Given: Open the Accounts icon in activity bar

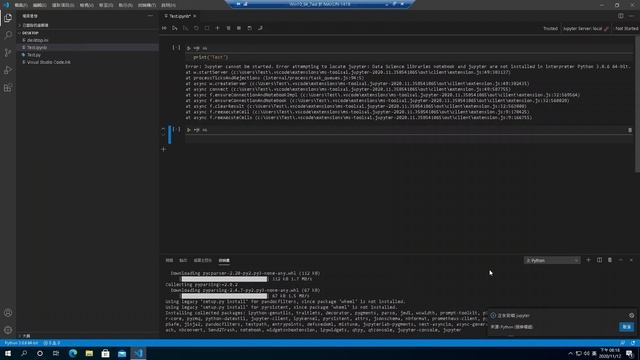Looking at the screenshot, I should (8, 313).
